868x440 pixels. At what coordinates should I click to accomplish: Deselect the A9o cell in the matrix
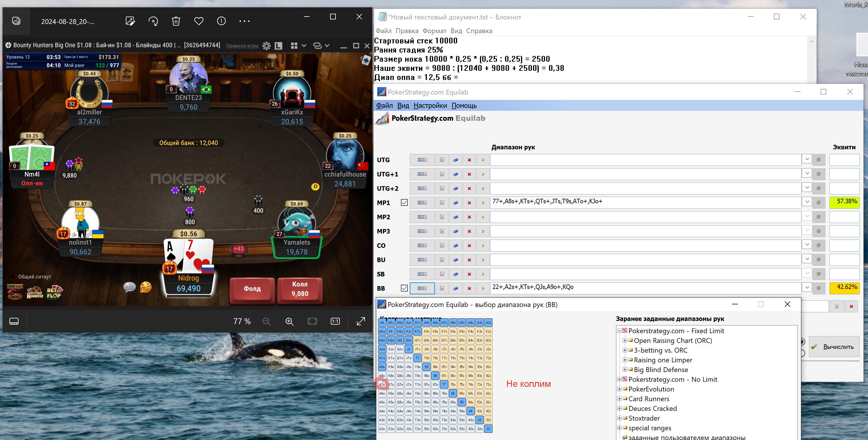(x=382, y=367)
